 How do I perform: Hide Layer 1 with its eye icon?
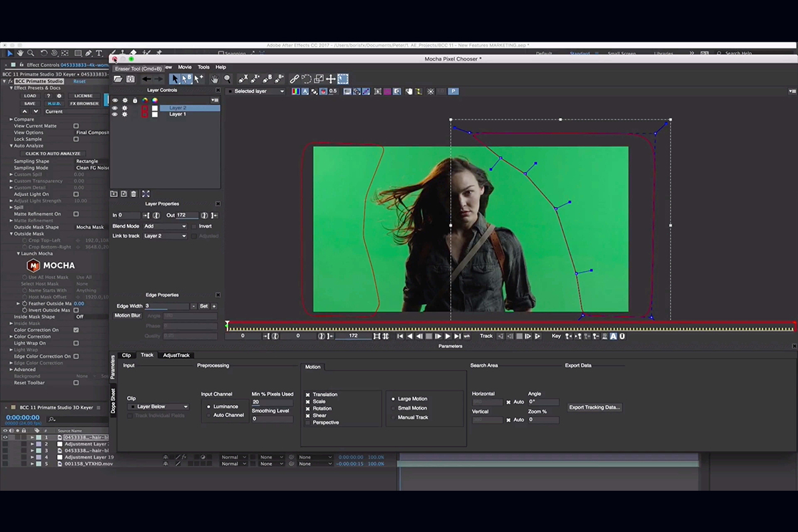pos(114,114)
